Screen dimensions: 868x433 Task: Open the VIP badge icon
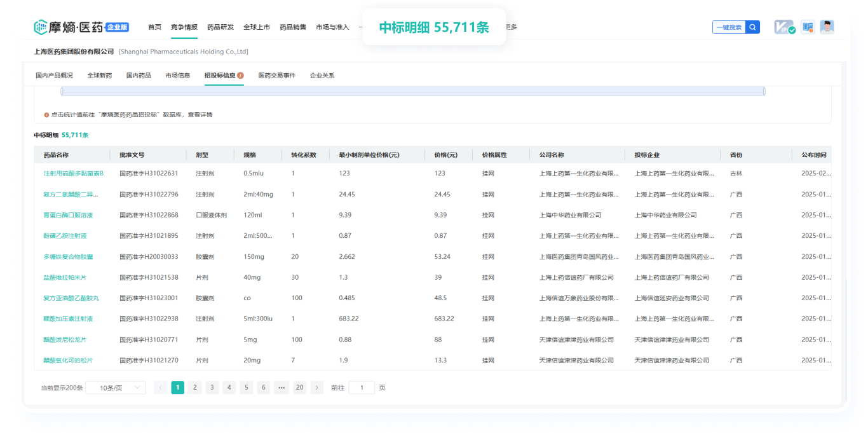[784, 27]
